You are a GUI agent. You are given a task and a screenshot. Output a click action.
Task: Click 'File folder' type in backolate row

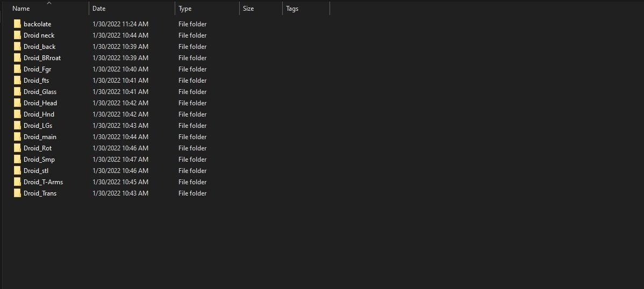point(192,24)
